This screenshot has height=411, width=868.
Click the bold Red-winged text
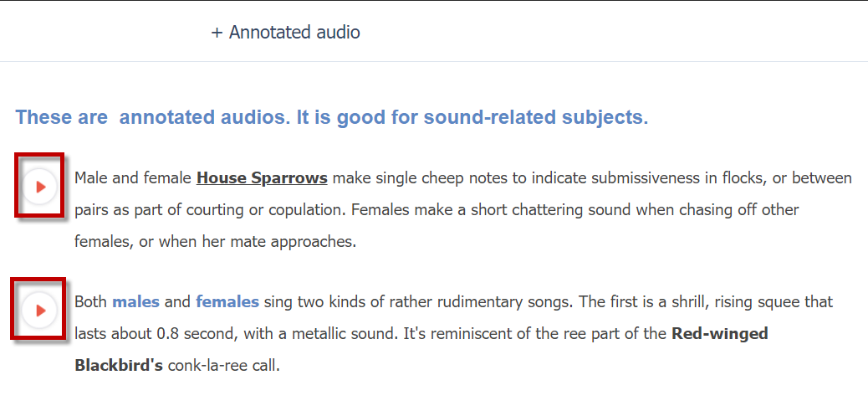click(720, 334)
